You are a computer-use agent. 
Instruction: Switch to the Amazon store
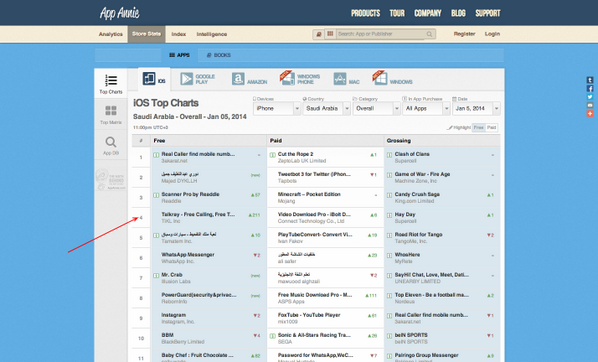[249, 79]
